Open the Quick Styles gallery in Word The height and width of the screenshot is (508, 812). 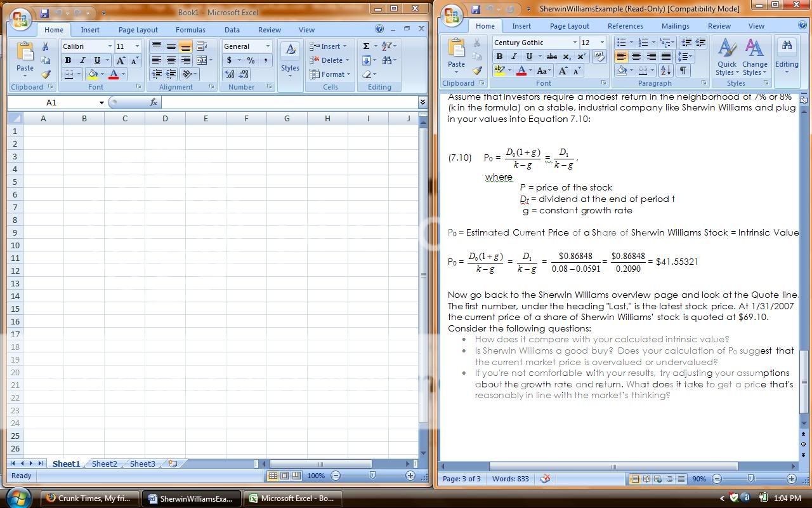727,57
